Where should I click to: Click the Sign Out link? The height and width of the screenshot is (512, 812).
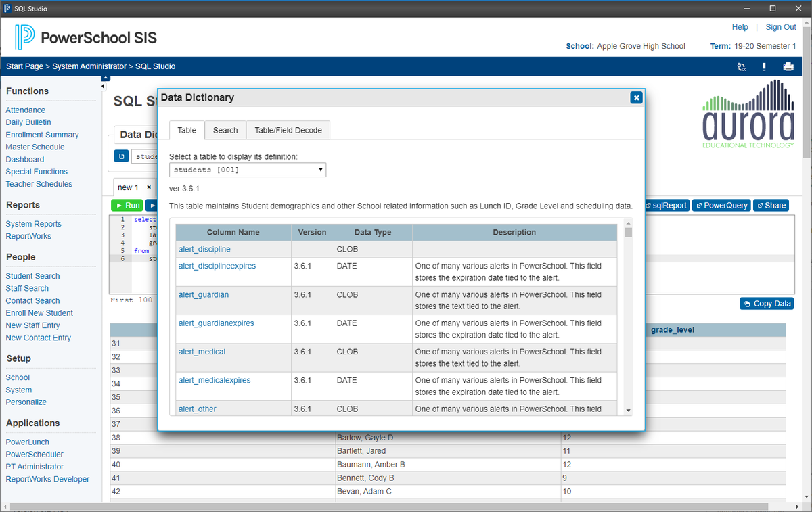point(781,27)
